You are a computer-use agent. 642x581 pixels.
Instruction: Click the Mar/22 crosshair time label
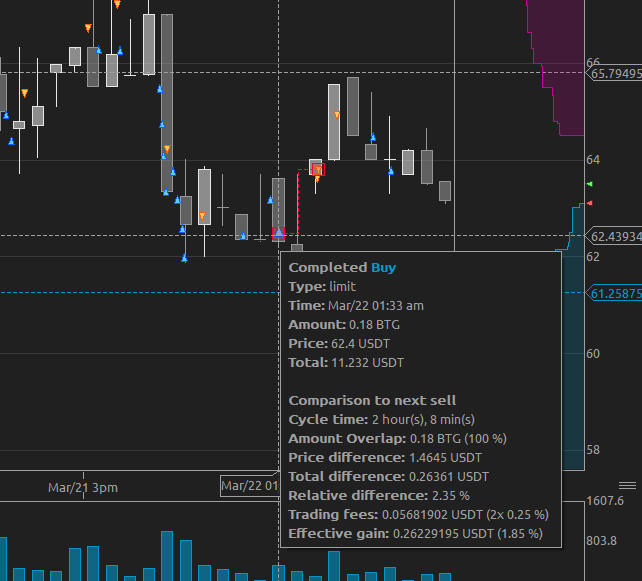pos(248,486)
